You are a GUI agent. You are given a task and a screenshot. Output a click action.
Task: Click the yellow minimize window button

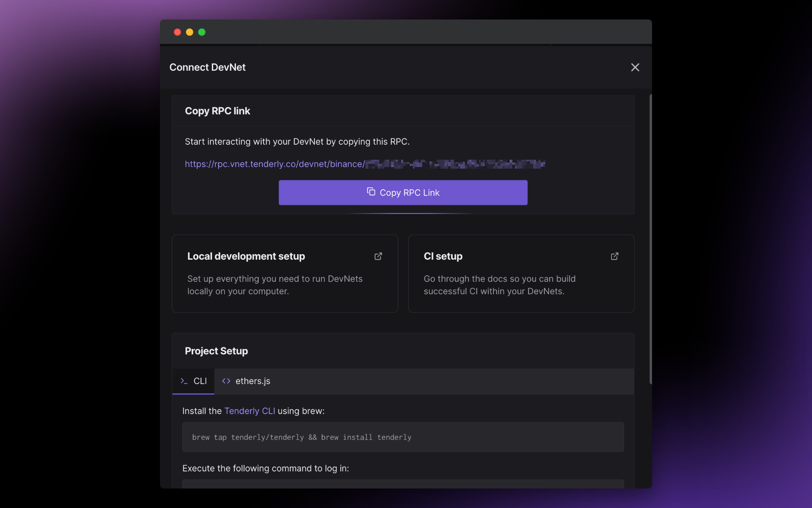(190, 32)
